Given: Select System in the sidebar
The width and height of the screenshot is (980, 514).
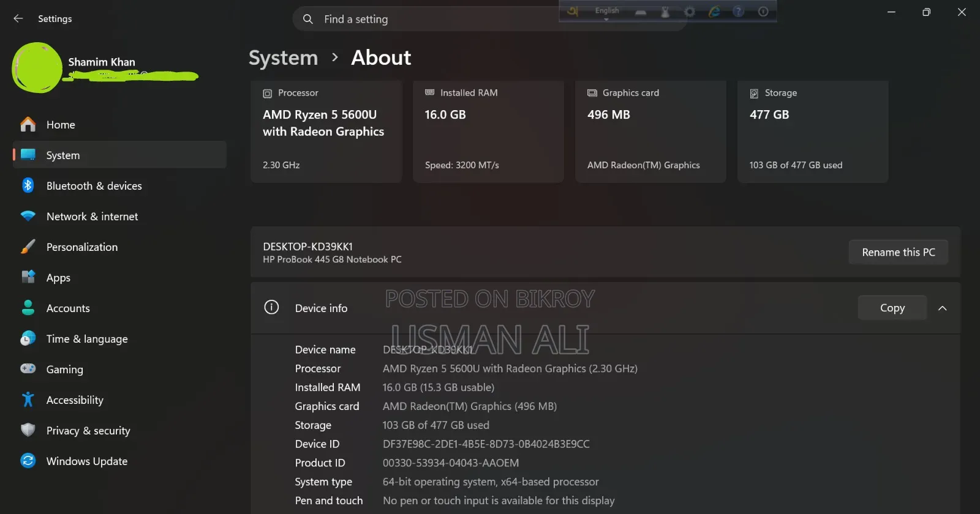Looking at the screenshot, I should pos(120,155).
